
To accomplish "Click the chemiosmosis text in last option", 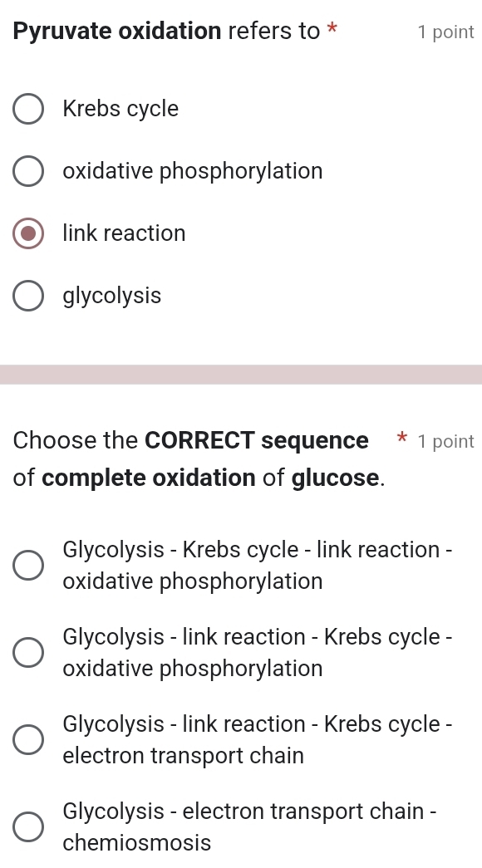I will pyautogui.click(x=136, y=842).
